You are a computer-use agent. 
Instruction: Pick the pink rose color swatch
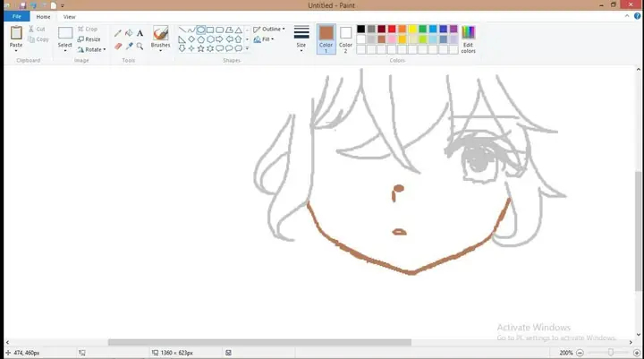point(392,39)
